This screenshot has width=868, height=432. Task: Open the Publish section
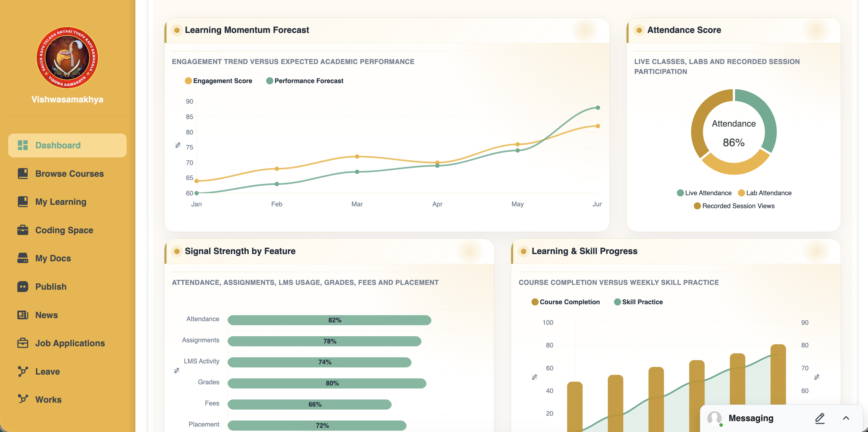click(x=67, y=287)
